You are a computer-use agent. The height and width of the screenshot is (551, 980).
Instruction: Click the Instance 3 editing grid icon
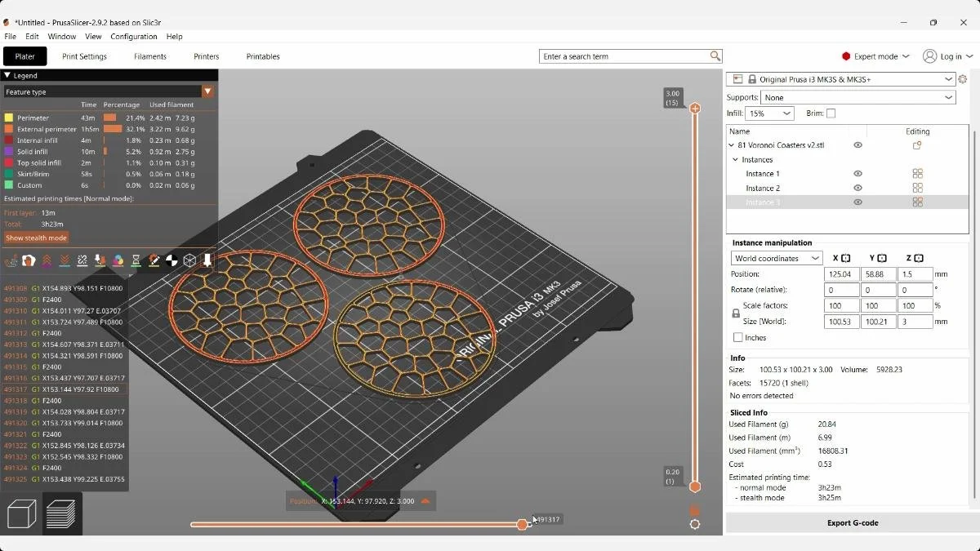917,202
